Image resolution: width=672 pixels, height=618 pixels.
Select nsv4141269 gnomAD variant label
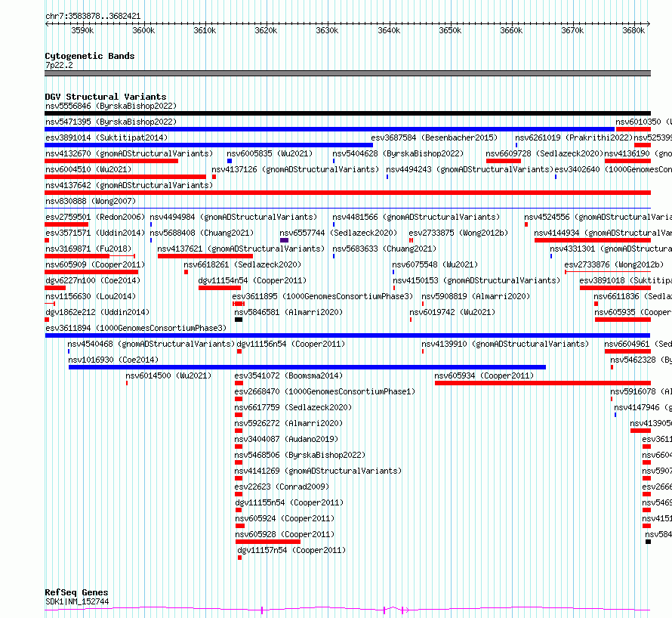click(318, 471)
